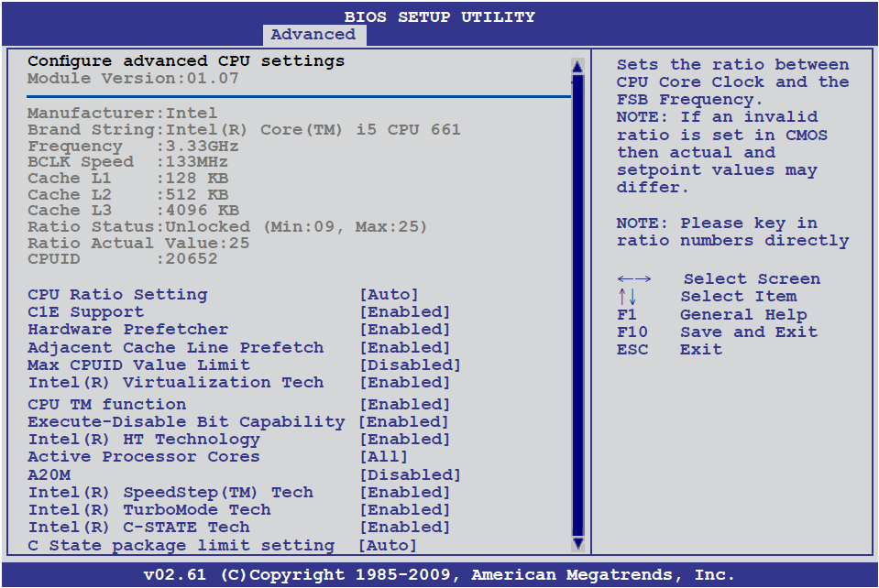This screenshot has height=588, width=879.
Task: Click the scrollbar up arrow
Action: coord(577,67)
